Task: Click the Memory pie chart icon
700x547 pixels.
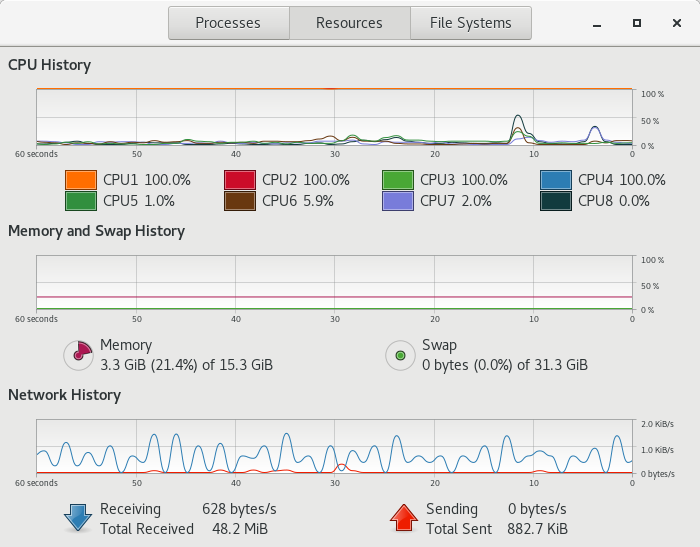Action: click(x=79, y=355)
